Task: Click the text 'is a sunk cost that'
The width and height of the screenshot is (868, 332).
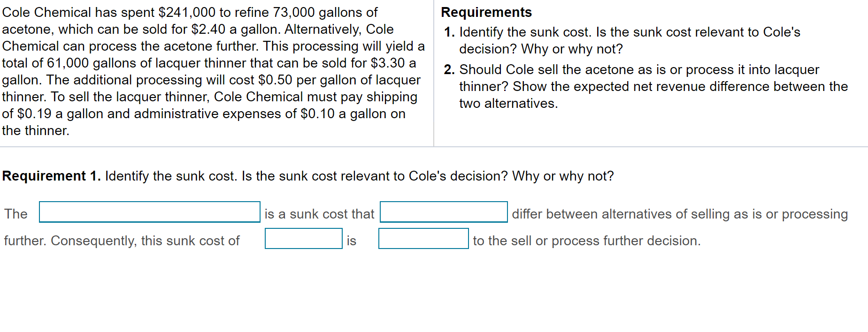Action: click(x=319, y=213)
